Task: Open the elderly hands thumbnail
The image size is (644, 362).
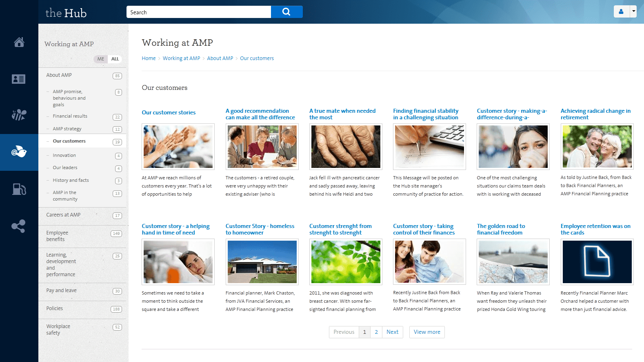Action: [x=346, y=147]
